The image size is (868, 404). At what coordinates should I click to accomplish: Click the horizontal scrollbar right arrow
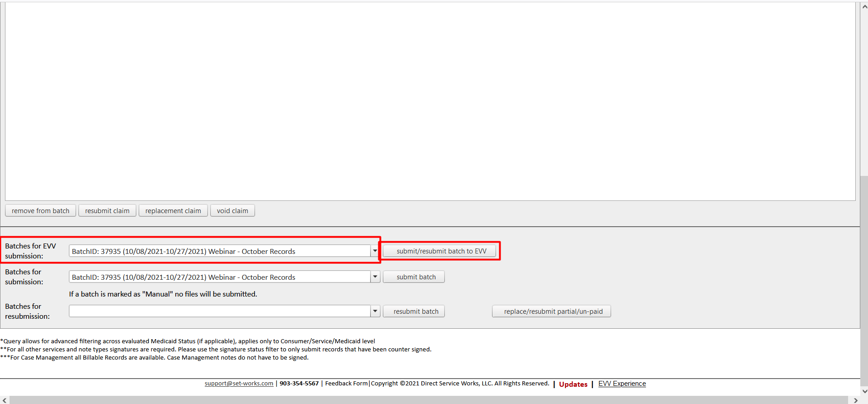[855, 400]
